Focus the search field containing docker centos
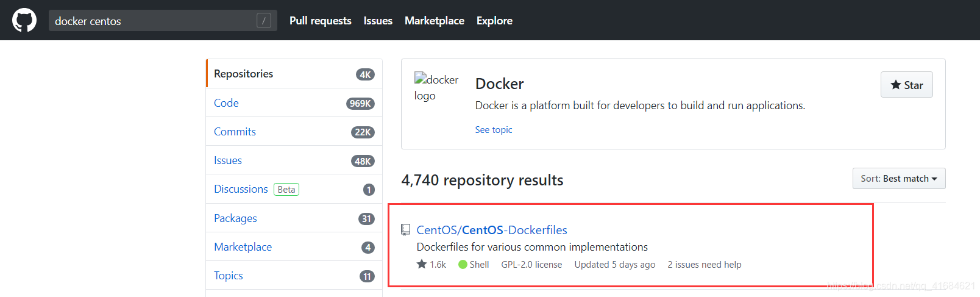Screen dimensions: 980x297 [x=163, y=21]
